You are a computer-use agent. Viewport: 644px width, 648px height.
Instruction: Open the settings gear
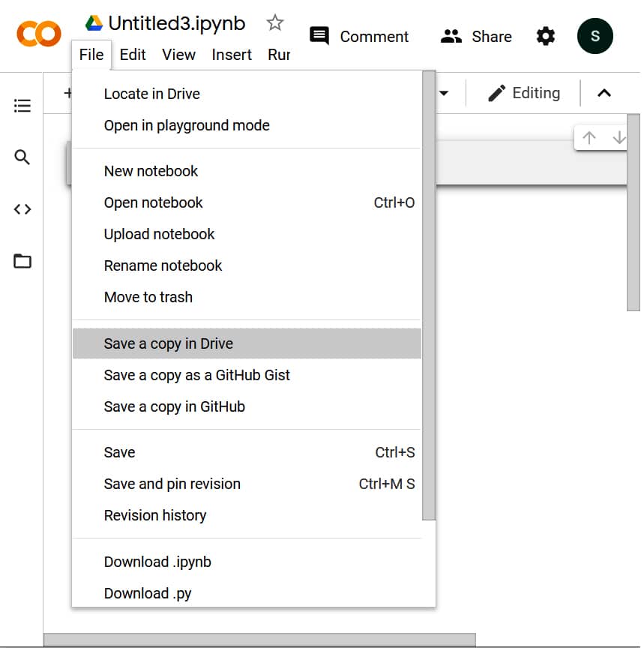tap(546, 36)
